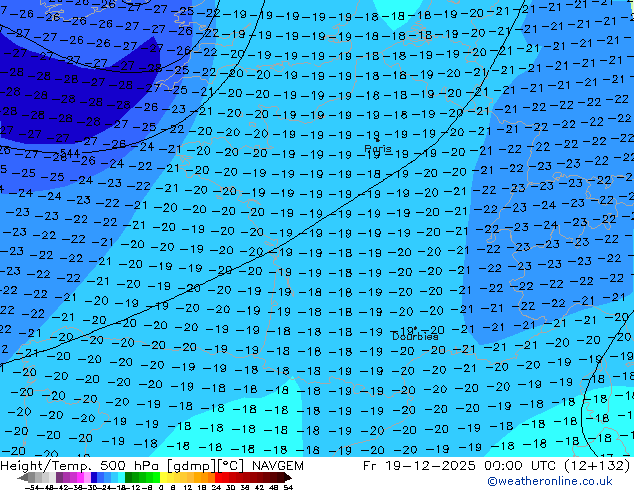634x490 pixels.
Task: Click the Dourbies location label
Action: 415,336
